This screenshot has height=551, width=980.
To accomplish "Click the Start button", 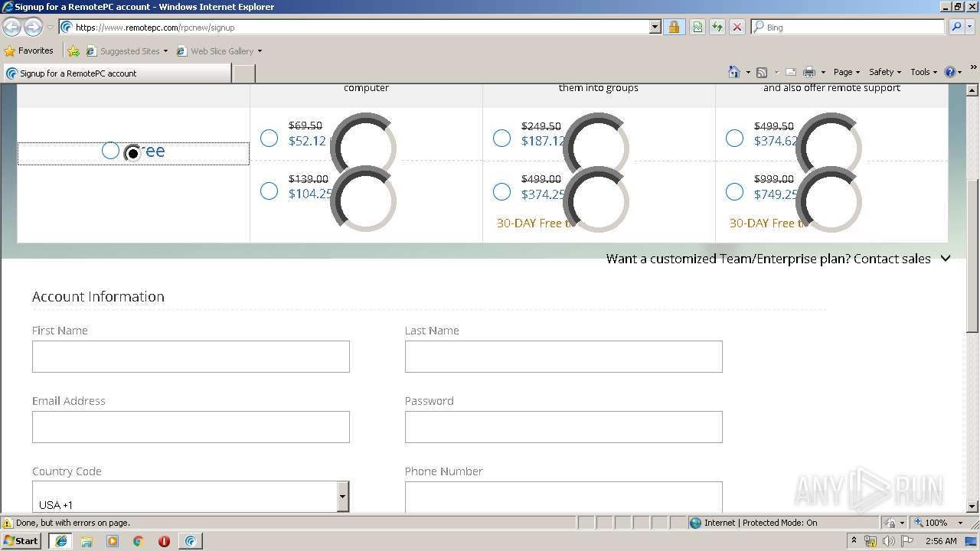I will coord(21,541).
